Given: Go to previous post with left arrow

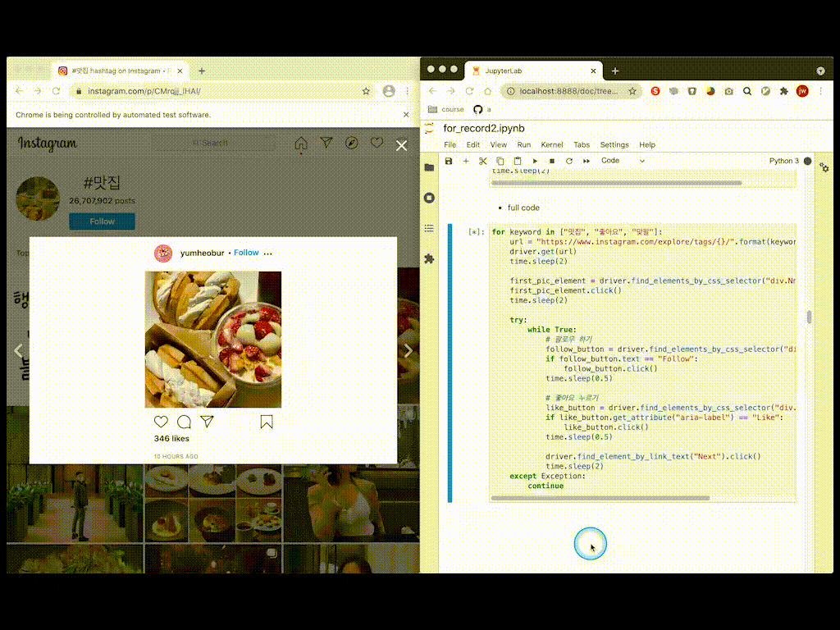Looking at the screenshot, I should tap(19, 350).
